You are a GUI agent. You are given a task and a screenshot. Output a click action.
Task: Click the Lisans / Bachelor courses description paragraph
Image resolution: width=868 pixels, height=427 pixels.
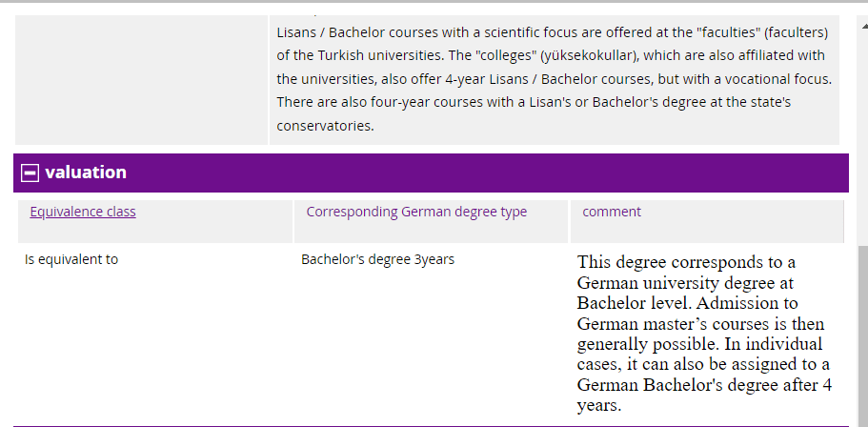[554, 78]
